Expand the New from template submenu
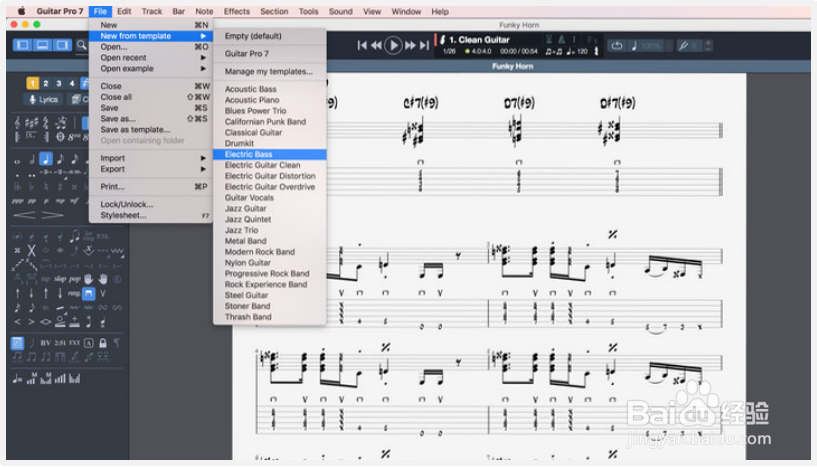817x467 pixels. pyautogui.click(x=151, y=36)
